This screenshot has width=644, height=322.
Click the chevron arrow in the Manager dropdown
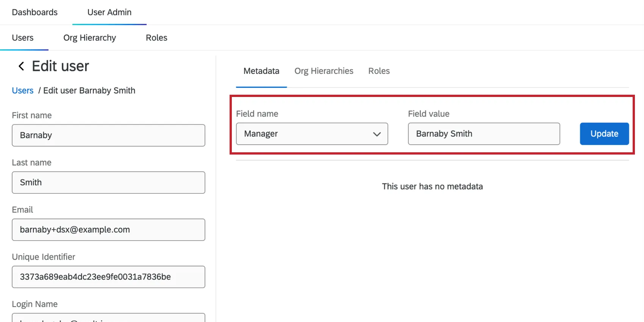point(377,134)
